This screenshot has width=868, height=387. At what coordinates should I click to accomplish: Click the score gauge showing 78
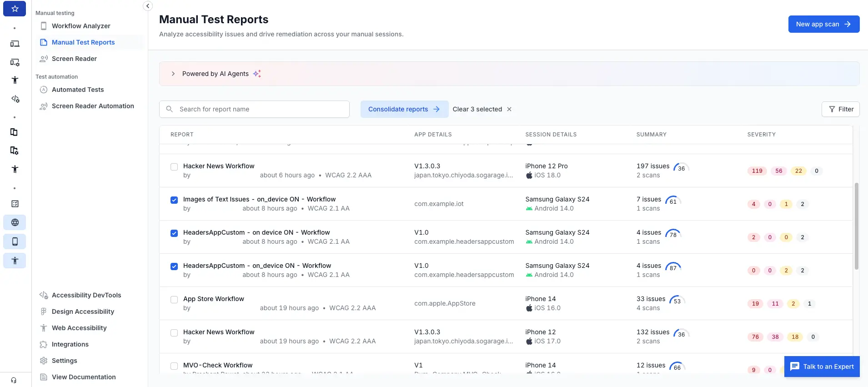click(x=673, y=234)
